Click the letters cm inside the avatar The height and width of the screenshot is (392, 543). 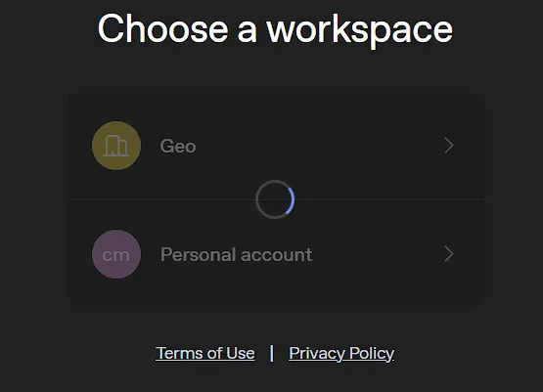click(x=116, y=255)
